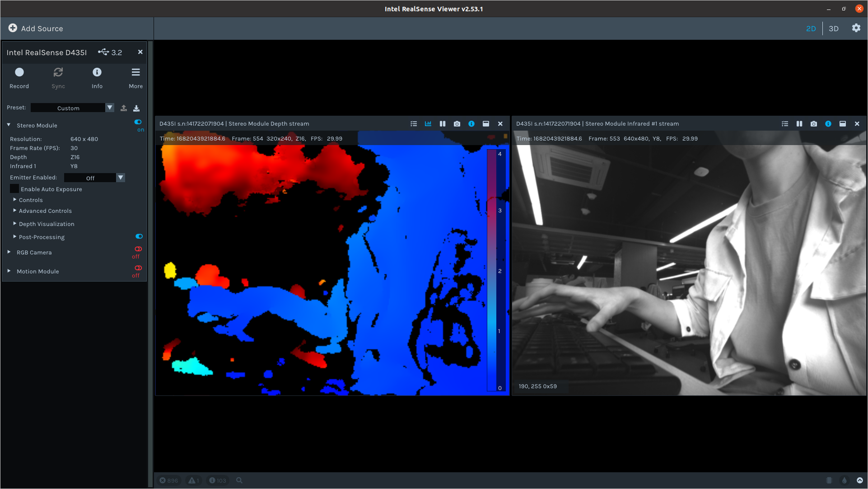Close the Infrared #1 stream window
The image size is (868, 489).
point(857,124)
